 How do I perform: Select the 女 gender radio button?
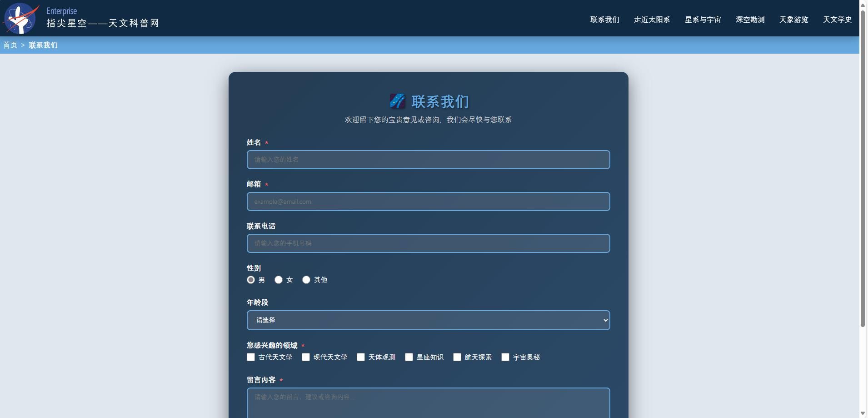278,280
